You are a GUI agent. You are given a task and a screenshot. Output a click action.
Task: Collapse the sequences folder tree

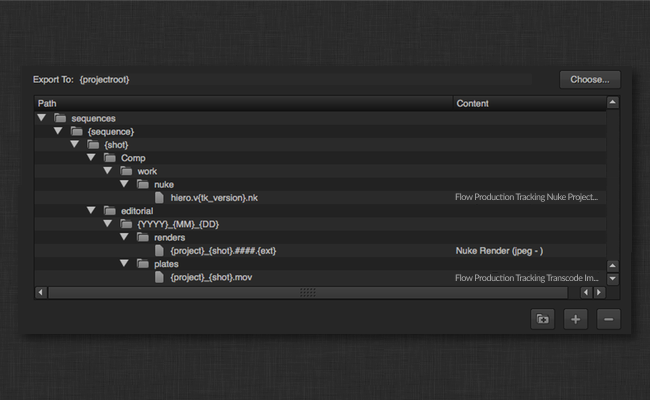click(x=42, y=118)
